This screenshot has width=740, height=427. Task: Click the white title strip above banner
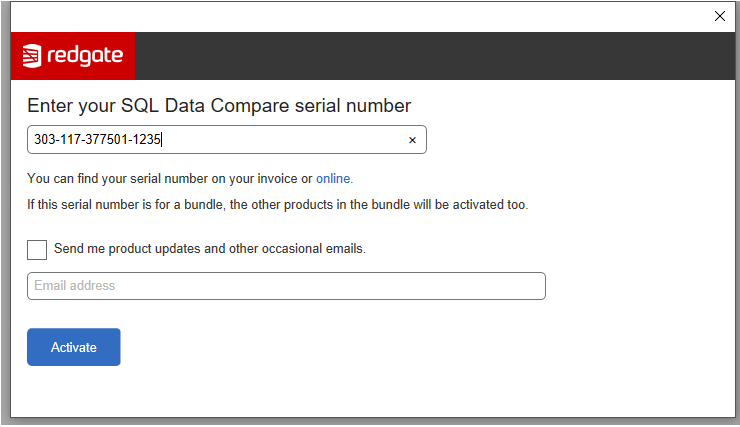(359, 17)
